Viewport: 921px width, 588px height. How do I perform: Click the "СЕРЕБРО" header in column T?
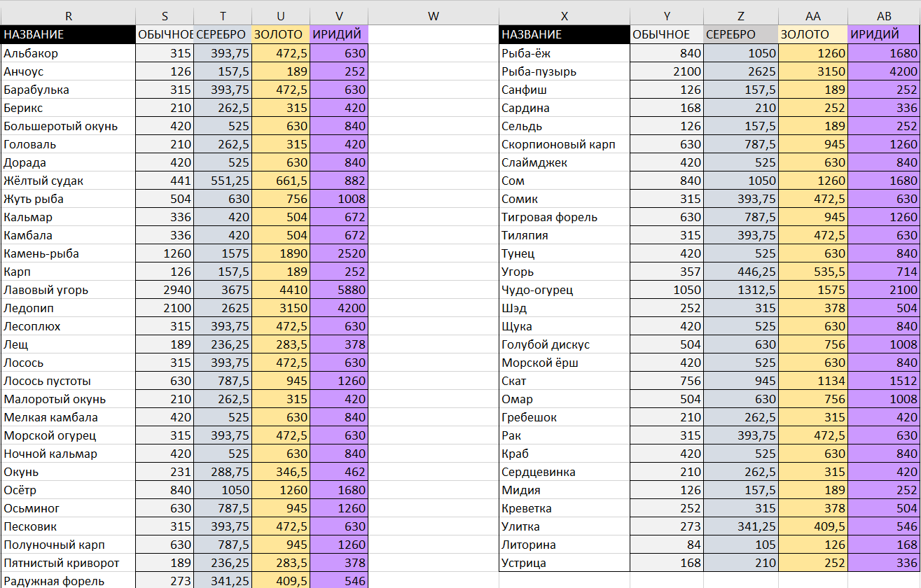(x=223, y=35)
